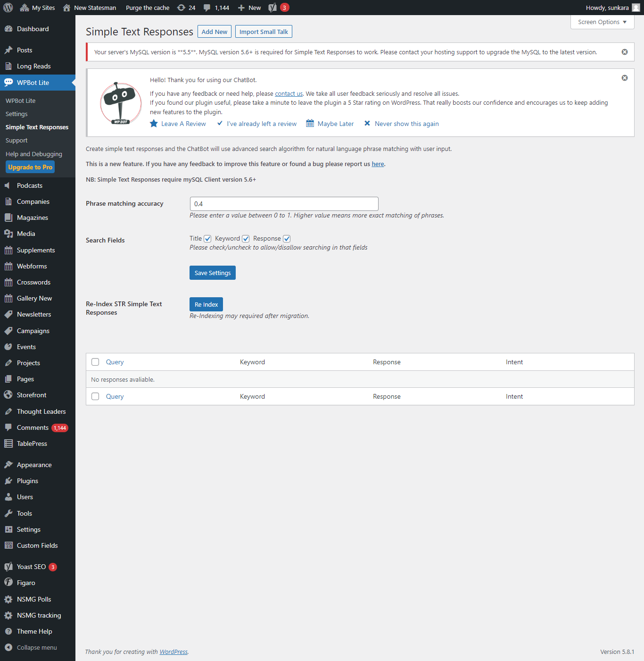Click the Import Small Talk button

264,32
